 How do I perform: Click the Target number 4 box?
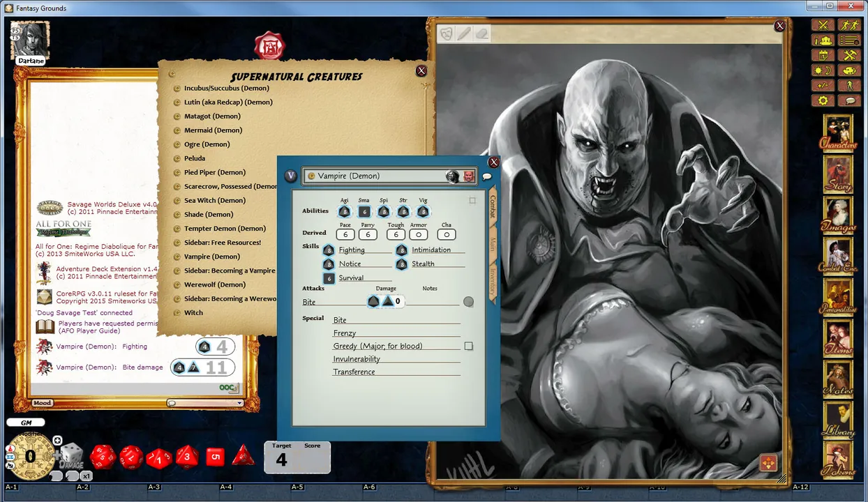(282, 459)
